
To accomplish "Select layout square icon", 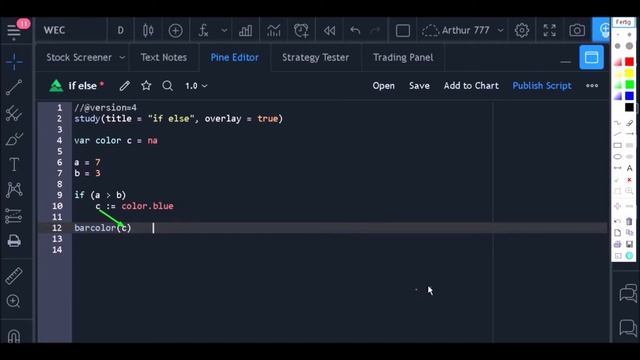I will [x=403, y=31].
